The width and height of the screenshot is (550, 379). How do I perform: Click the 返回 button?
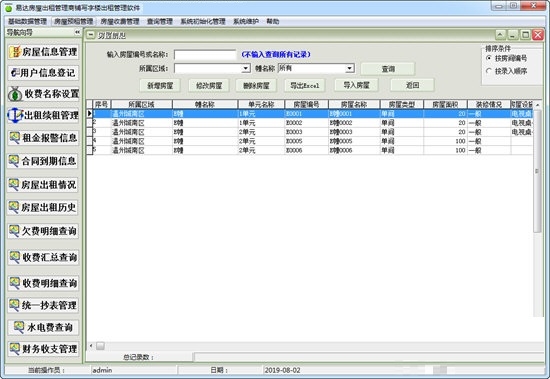click(412, 85)
